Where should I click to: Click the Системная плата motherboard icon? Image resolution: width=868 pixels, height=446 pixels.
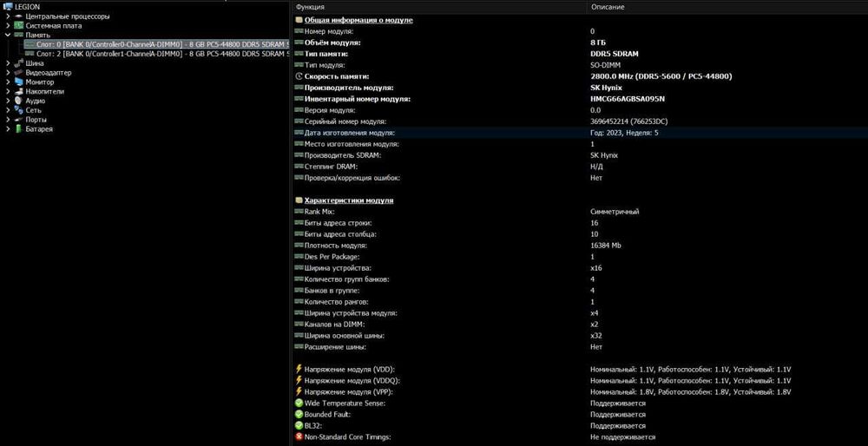[x=18, y=26]
